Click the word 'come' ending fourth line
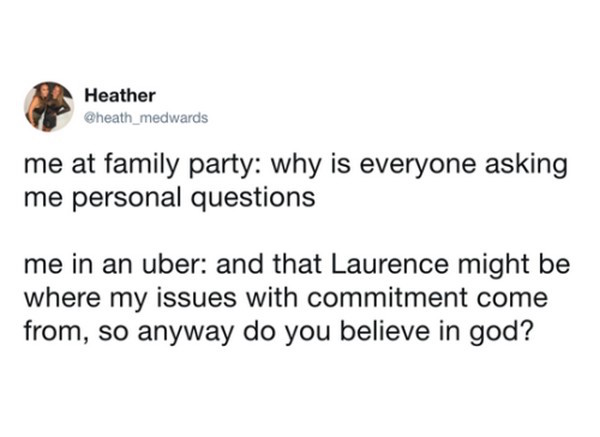Image resolution: width=600 pixels, height=437 pixels. tap(512, 299)
